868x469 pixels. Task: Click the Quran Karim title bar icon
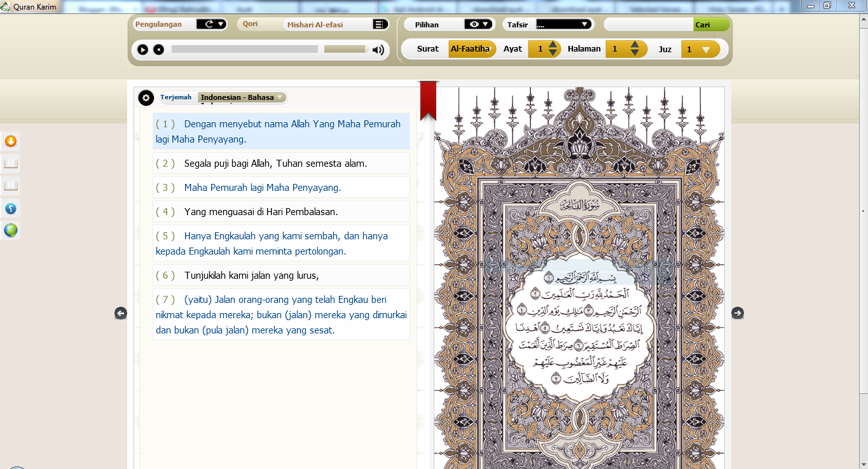pyautogui.click(x=6, y=7)
